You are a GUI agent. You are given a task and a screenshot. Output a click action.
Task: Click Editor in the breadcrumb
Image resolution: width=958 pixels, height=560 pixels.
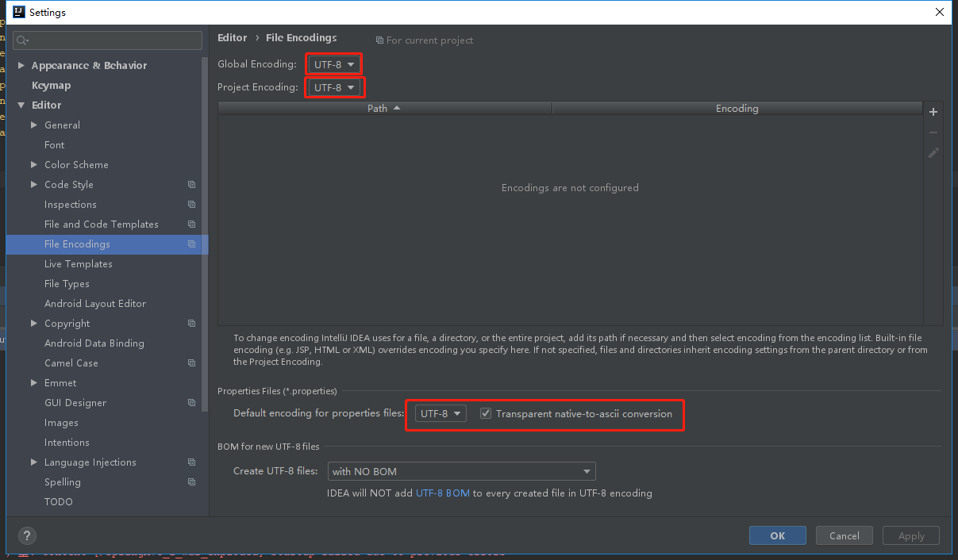233,37
